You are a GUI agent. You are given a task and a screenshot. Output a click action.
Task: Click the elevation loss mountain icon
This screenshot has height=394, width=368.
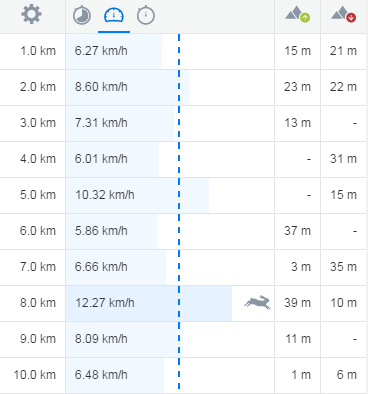pyautogui.click(x=343, y=15)
